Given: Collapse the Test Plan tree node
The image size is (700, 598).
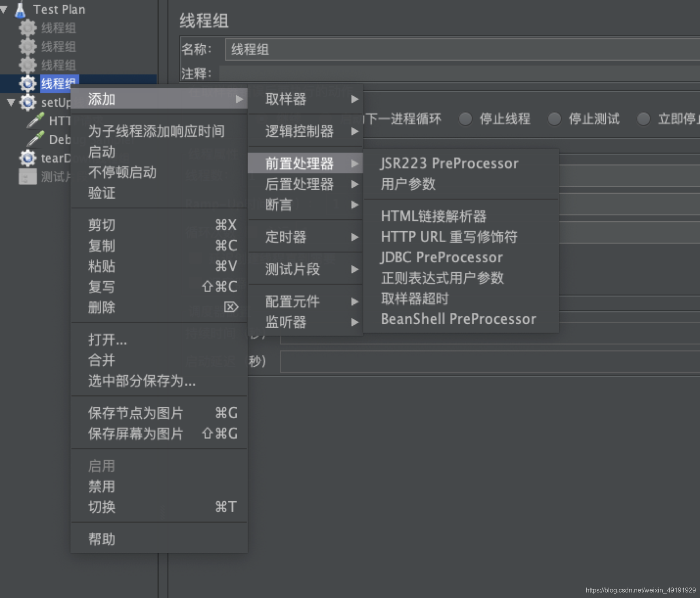Looking at the screenshot, I should 4,9.
